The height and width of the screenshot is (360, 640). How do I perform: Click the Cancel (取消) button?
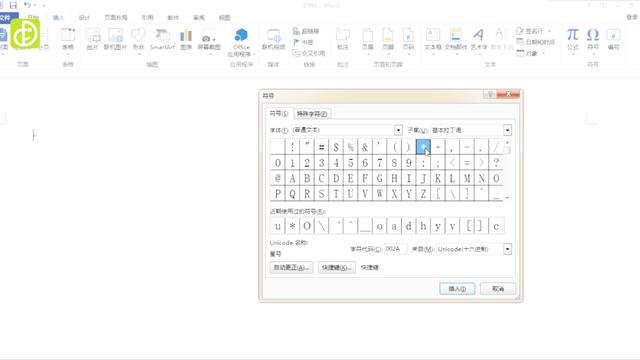tap(498, 289)
